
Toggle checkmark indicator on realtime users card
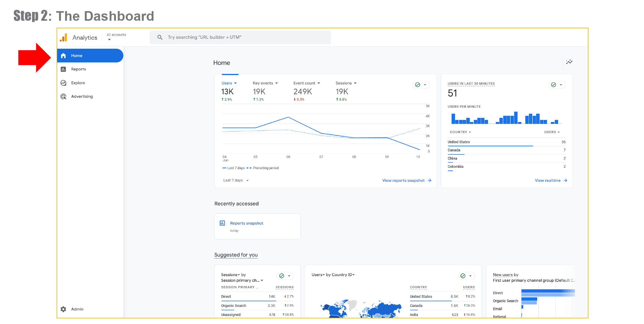click(553, 85)
